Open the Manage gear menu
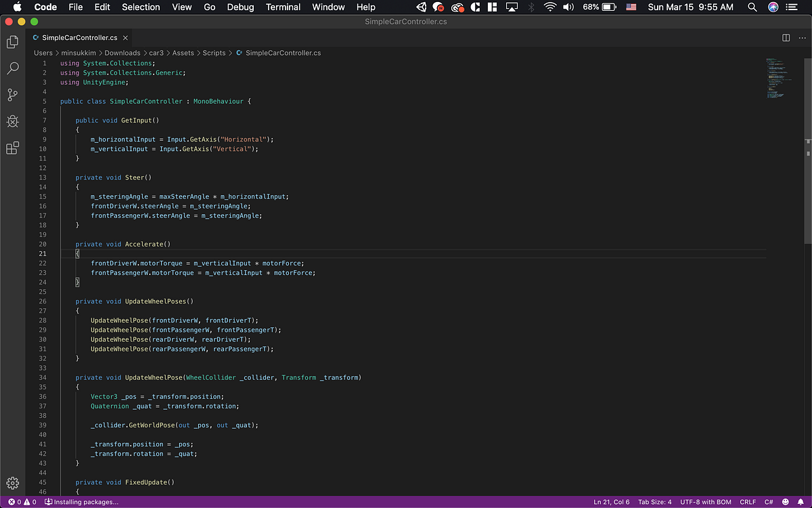The width and height of the screenshot is (812, 508). pos(12,483)
